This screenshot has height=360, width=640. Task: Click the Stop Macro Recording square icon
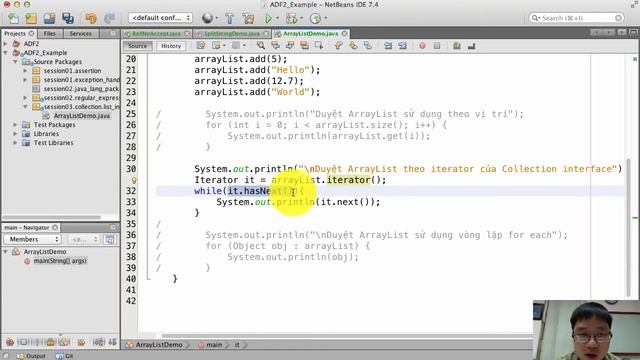coord(437,46)
